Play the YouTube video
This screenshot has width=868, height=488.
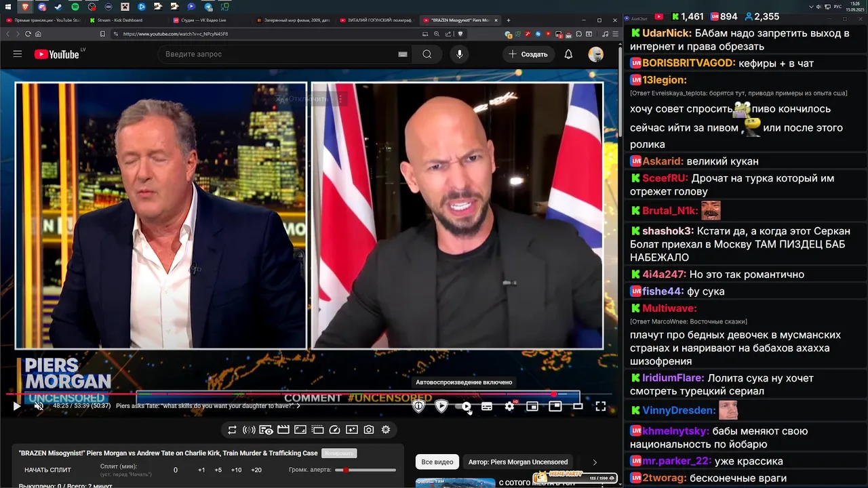(17, 406)
